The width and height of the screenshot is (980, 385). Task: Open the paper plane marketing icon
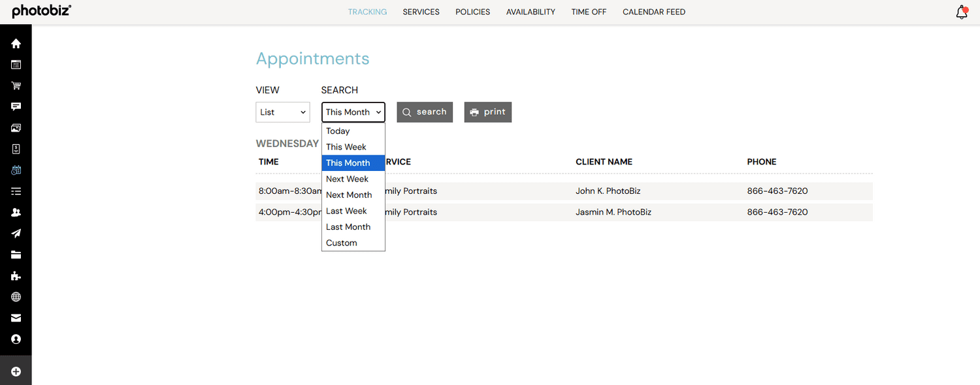(x=16, y=234)
